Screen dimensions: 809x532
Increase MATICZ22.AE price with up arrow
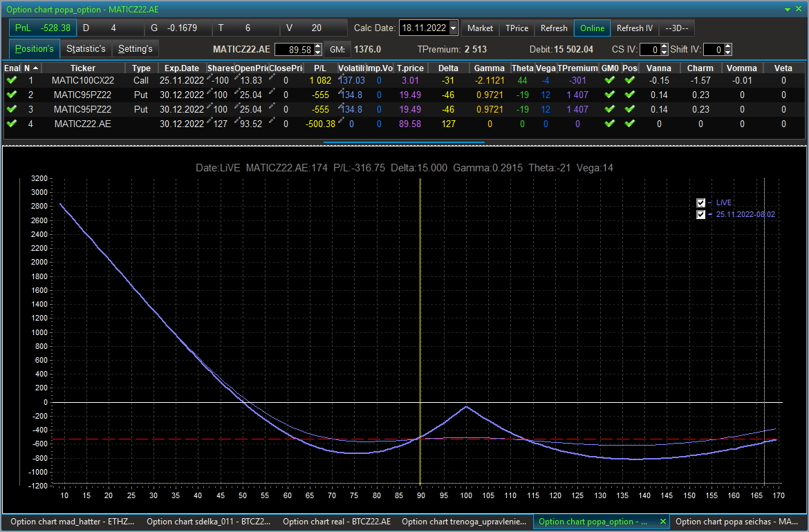coord(318,46)
